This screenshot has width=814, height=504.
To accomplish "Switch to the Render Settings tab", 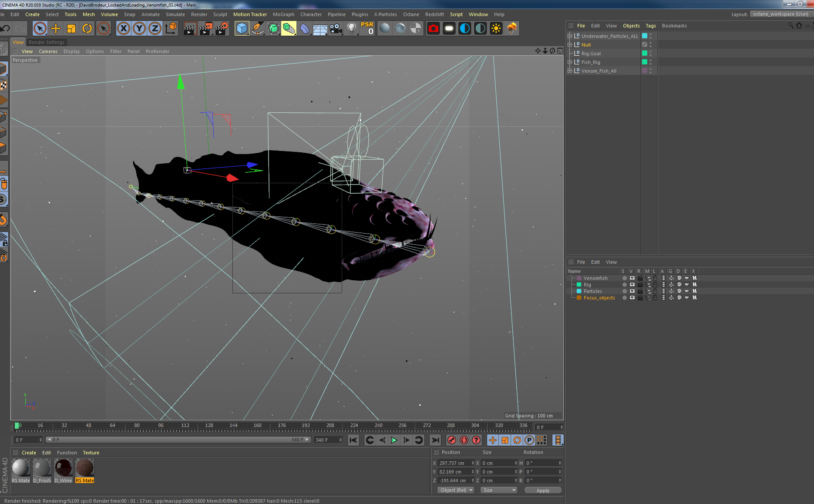I will 47,42.
